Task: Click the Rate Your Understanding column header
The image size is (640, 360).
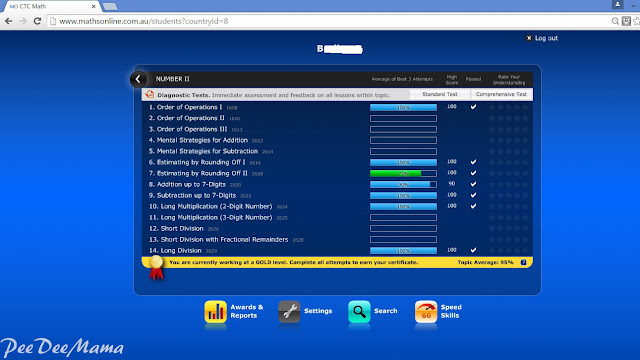Action: click(509, 80)
